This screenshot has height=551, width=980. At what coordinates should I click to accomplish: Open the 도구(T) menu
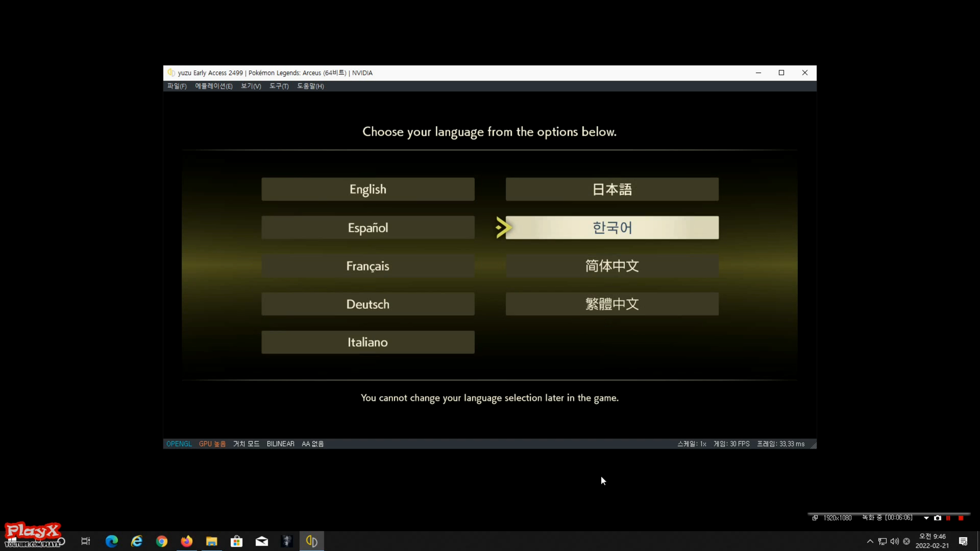click(279, 86)
